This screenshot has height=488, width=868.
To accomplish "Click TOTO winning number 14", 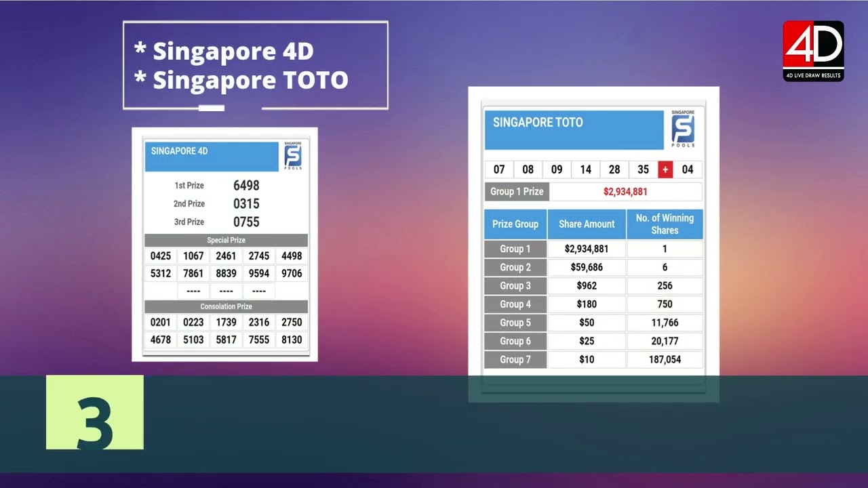I will point(586,169).
